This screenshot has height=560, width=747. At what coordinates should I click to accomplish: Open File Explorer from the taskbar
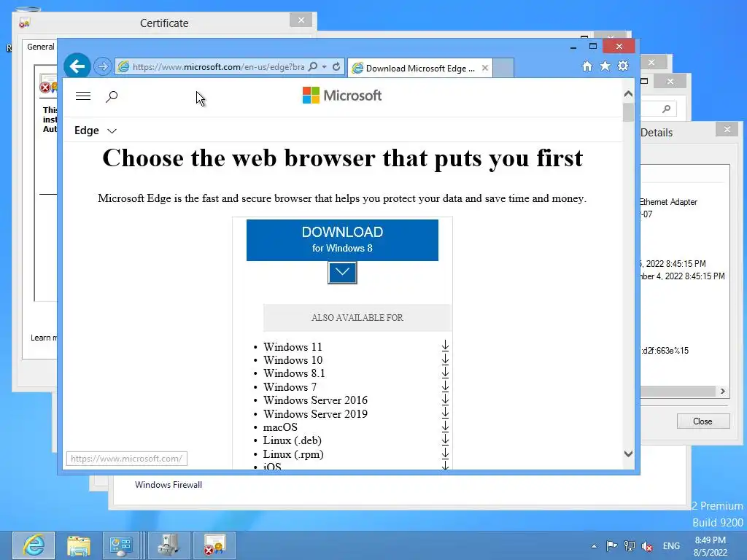[78, 545]
